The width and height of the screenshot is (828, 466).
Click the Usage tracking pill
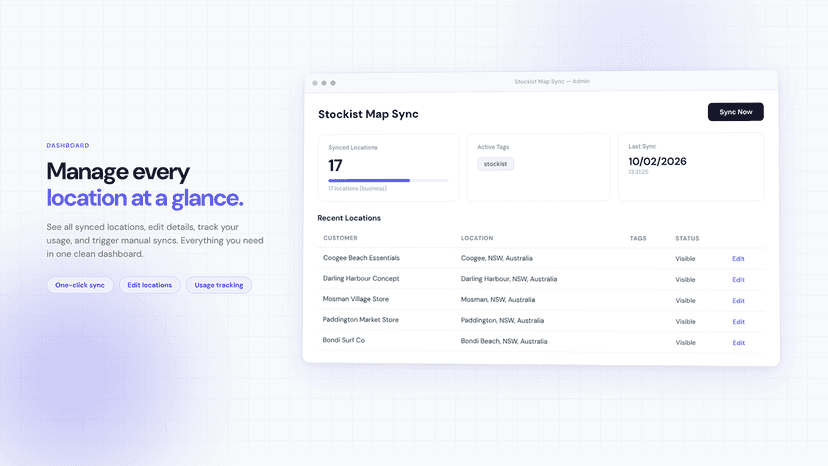pyautogui.click(x=219, y=285)
